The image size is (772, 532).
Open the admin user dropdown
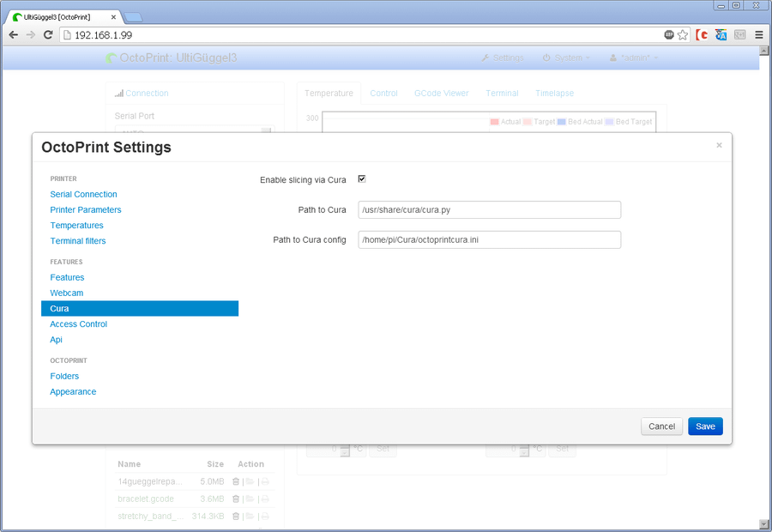click(634, 57)
